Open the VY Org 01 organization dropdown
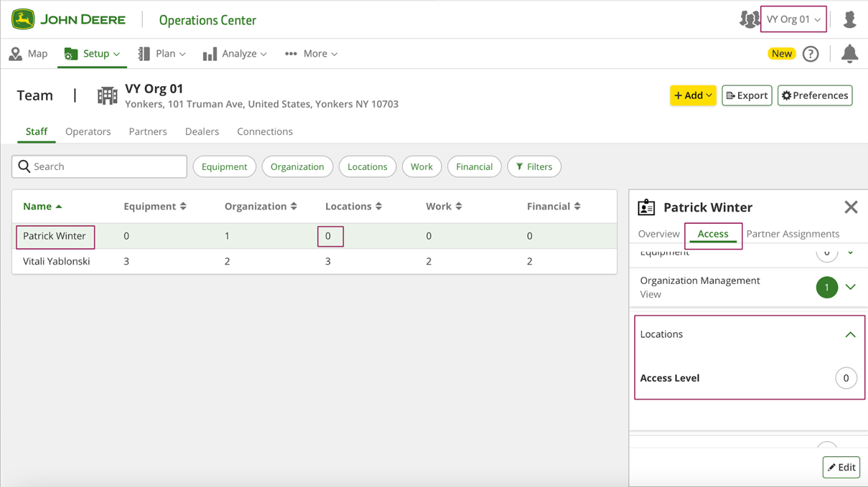The height and width of the screenshot is (487, 868). pos(793,19)
